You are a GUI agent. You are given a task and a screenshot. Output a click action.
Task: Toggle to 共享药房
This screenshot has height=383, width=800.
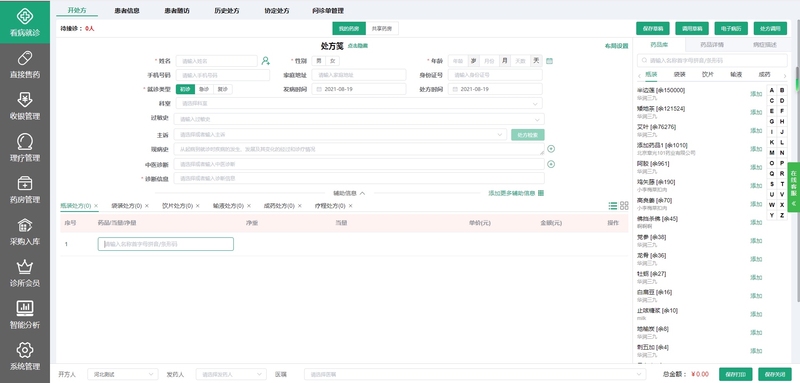(x=382, y=29)
